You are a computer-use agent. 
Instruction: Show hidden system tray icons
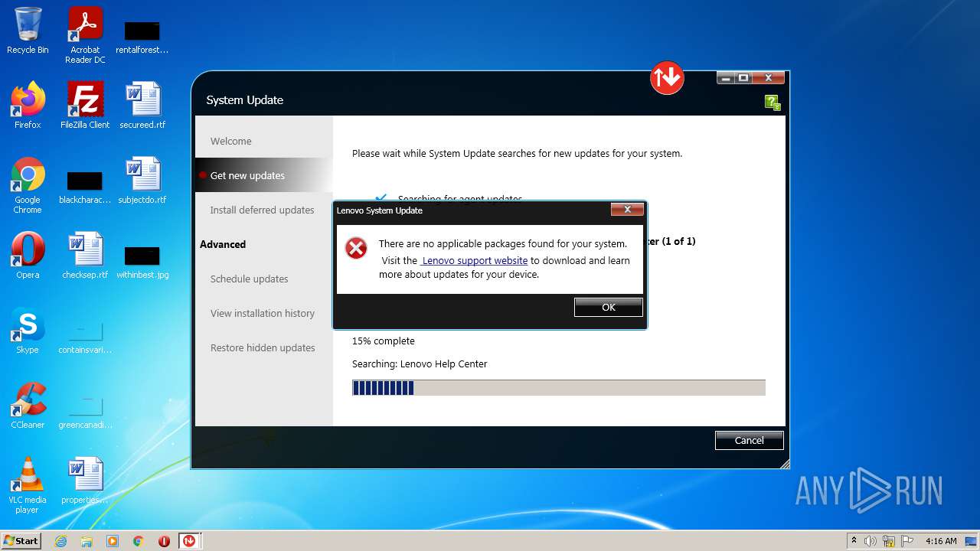pos(854,540)
